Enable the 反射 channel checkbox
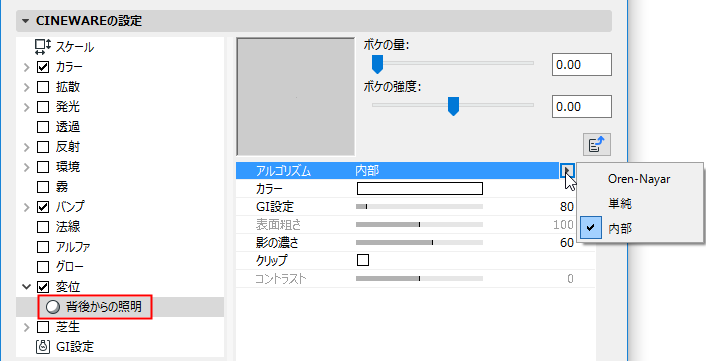706x361 pixels. point(43,147)
